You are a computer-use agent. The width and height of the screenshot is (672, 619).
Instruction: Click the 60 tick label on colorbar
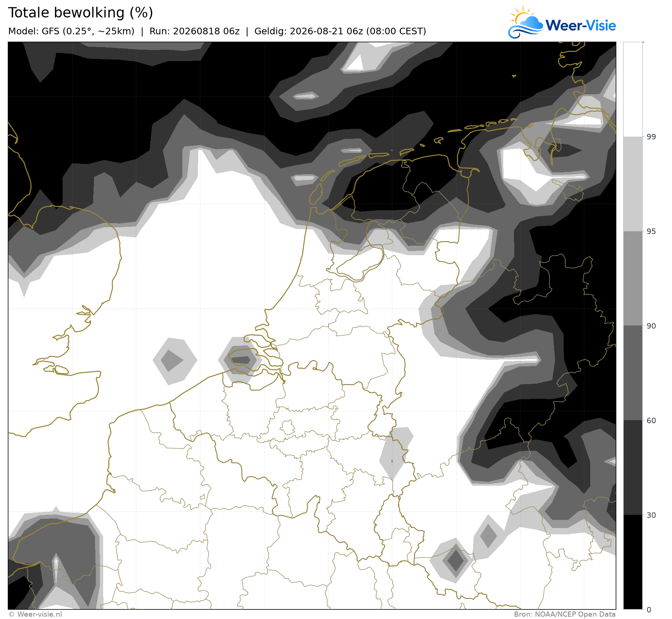click(651, 420)
